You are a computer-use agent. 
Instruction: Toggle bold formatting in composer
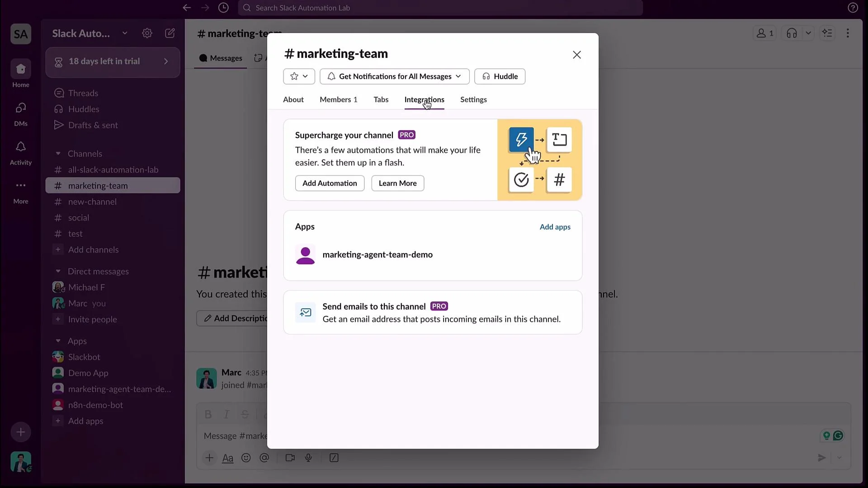point(208,414)
